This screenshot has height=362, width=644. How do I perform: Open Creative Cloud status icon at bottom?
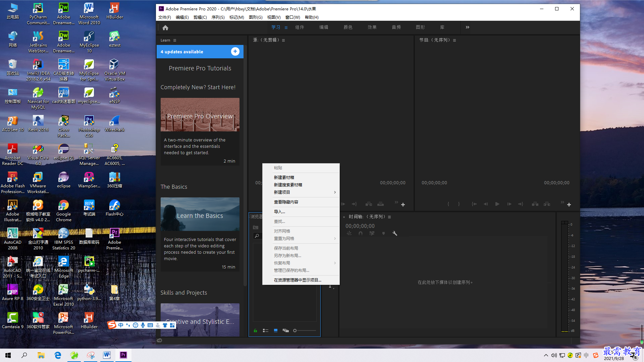(159, 341)
